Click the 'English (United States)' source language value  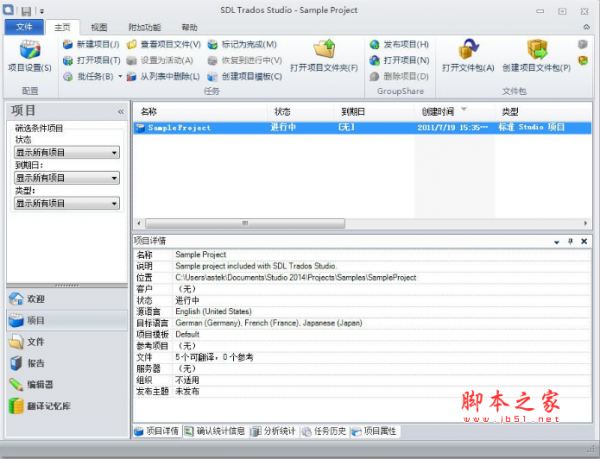[214, 312]
